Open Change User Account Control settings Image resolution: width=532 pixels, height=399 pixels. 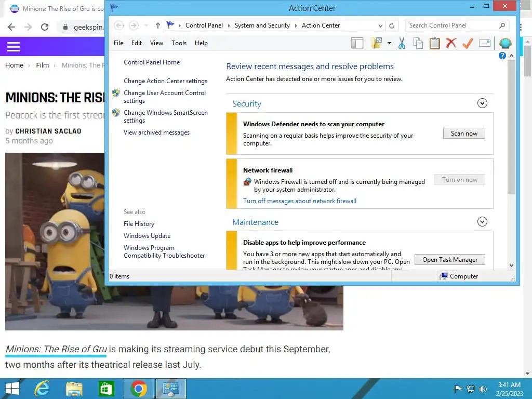point(165,97)
